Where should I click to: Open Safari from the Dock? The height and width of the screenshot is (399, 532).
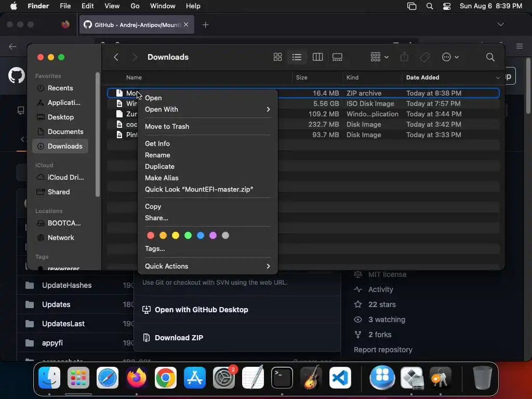(x=108, y=378)
